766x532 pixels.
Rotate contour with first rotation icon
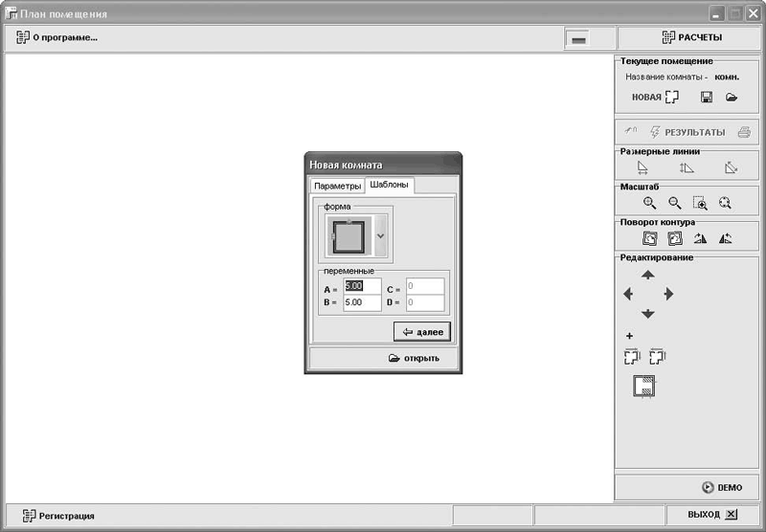[x=649, y=238]
